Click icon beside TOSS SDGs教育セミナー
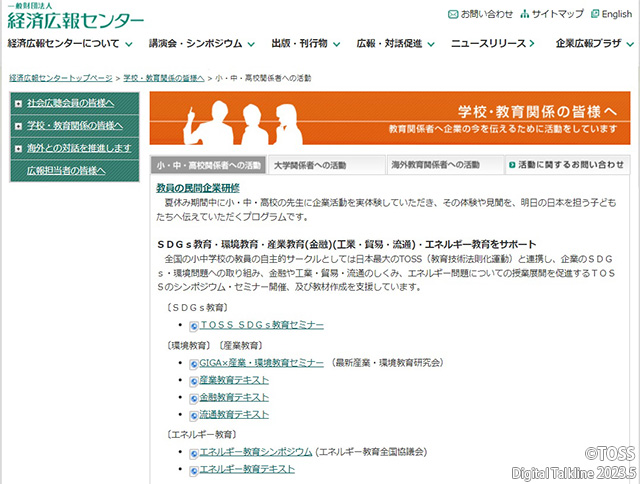The image size is (640, 484). 194,325
